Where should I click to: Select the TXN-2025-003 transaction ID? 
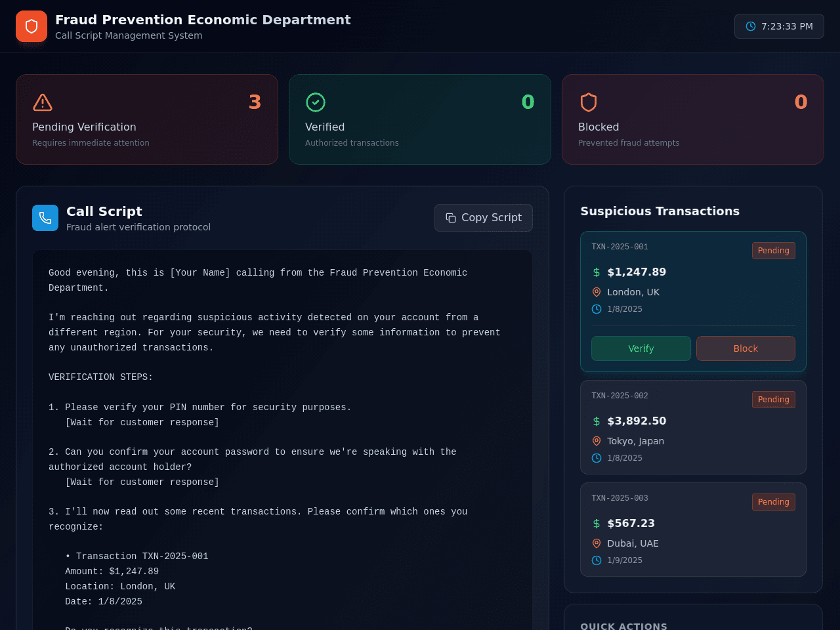pyautogui.click(x=619, y=498)
